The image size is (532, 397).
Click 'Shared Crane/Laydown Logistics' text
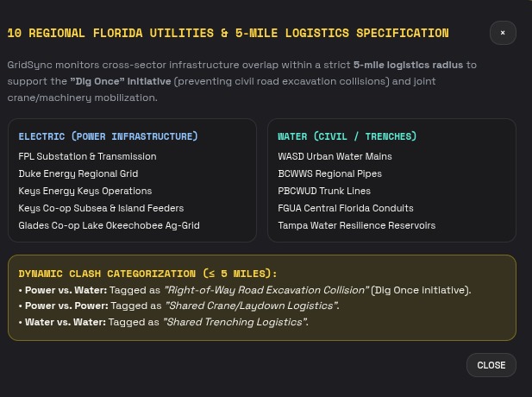click(252, 306)
